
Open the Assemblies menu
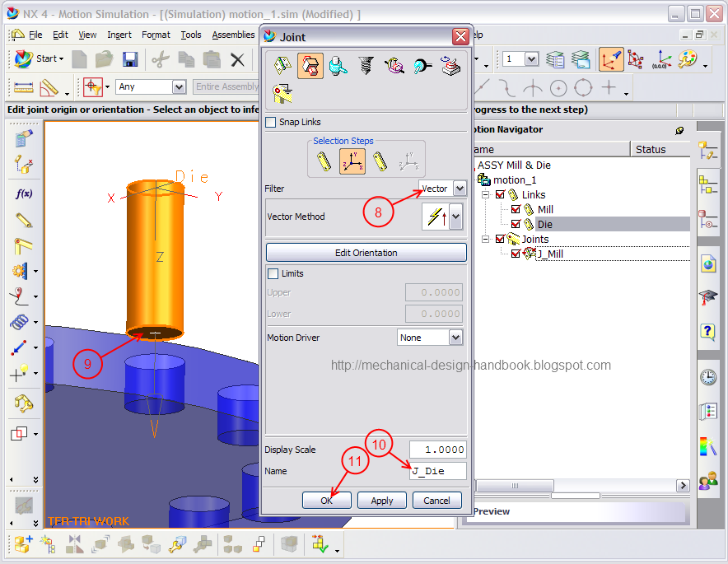tap(233, 35)
